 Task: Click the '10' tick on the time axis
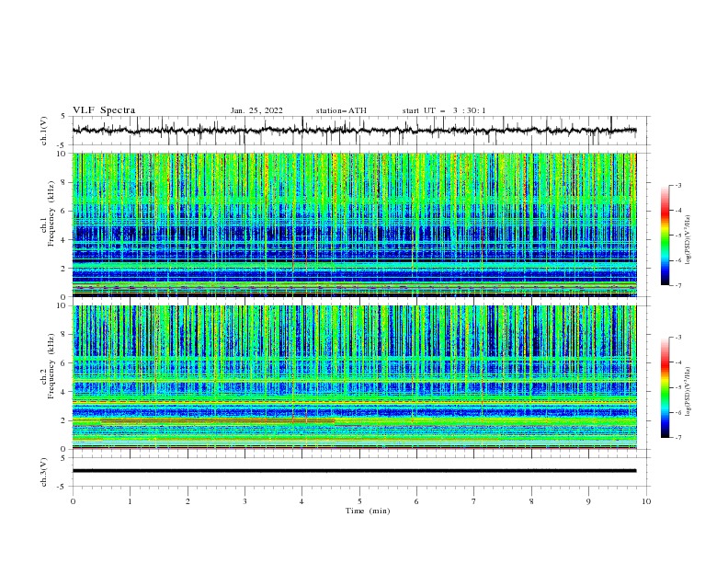point(646,501)
